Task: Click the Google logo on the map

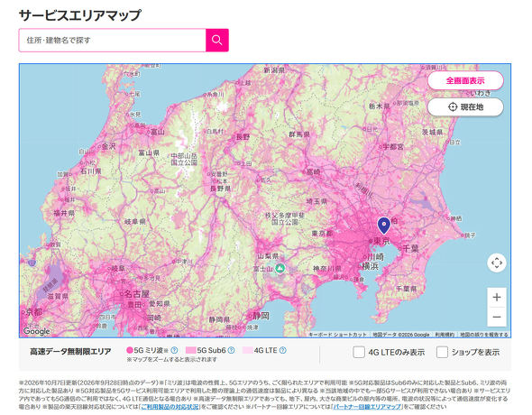Action: pyautogui.click(x=36, y=331)
